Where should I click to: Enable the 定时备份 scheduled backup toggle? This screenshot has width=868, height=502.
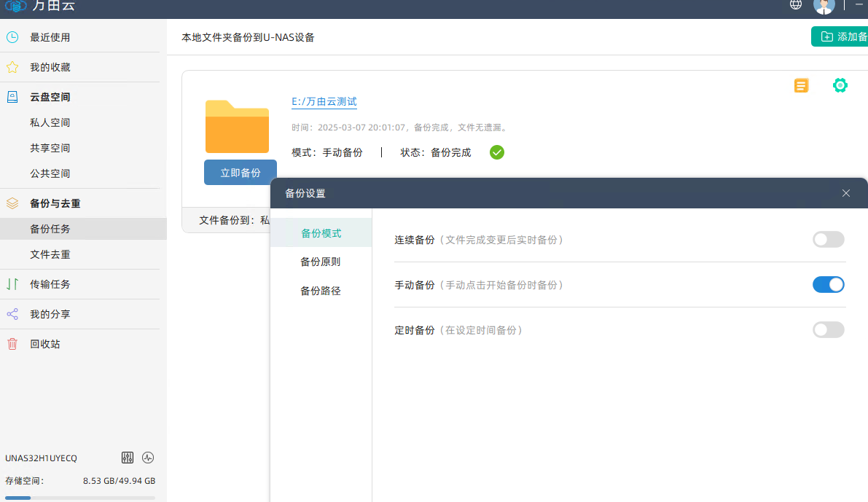[828, 330]
